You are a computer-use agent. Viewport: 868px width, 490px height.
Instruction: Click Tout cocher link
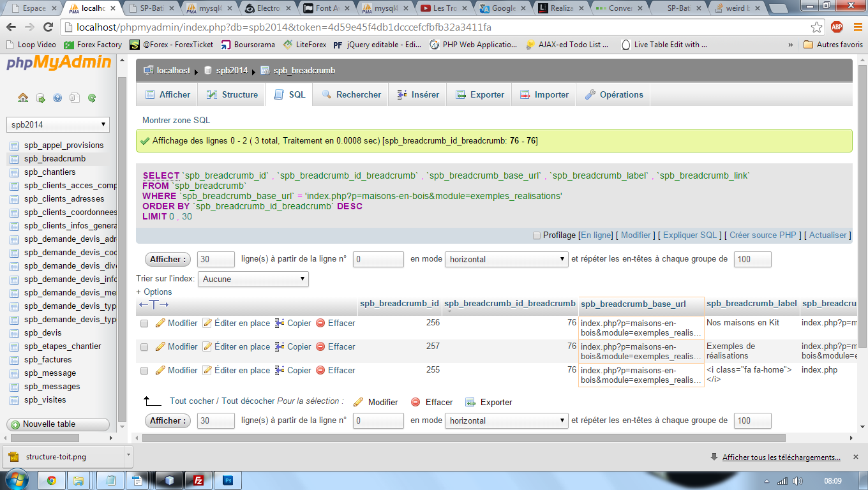(x=191, y=401)
